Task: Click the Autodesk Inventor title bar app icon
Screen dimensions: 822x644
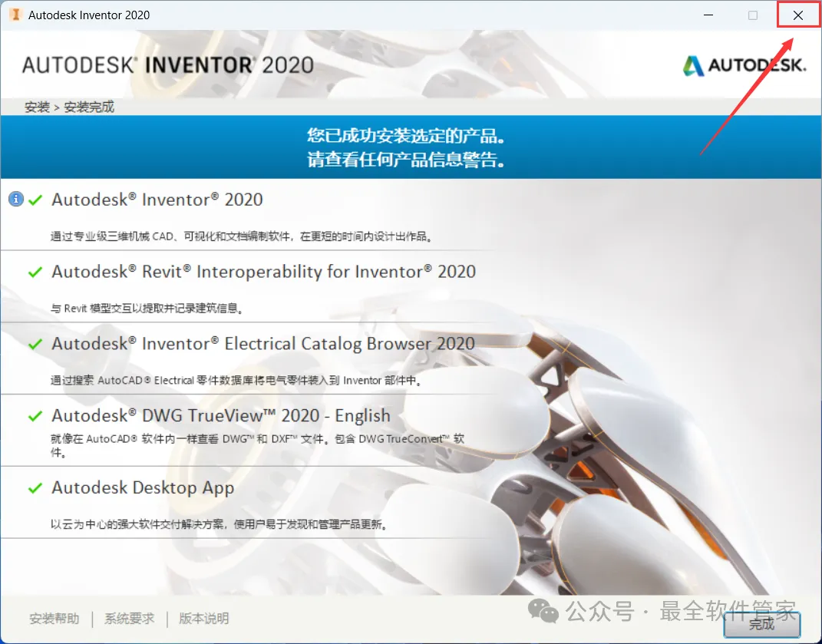Action: click(15, 15)
